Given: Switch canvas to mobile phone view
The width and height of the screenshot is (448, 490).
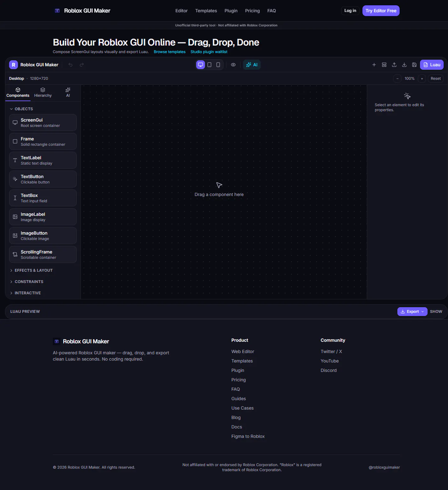Looking at the screenshot, I should [x=218, y=65].
